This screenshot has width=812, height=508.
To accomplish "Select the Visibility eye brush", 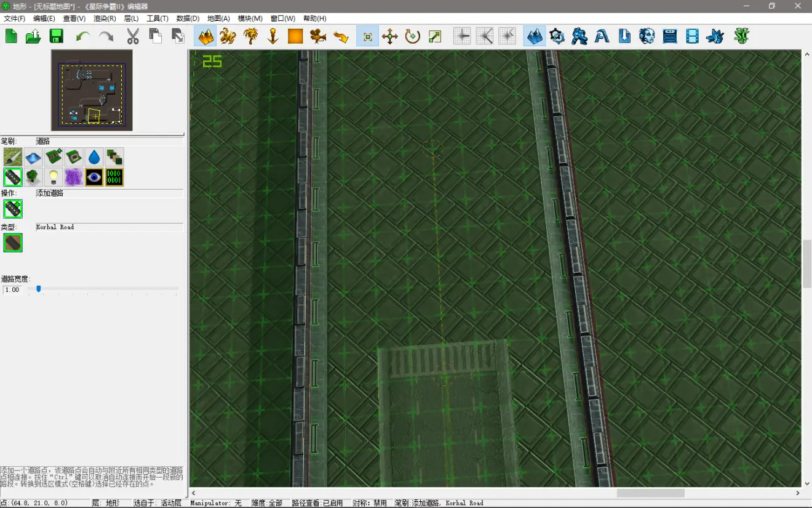I will (94, 177).
